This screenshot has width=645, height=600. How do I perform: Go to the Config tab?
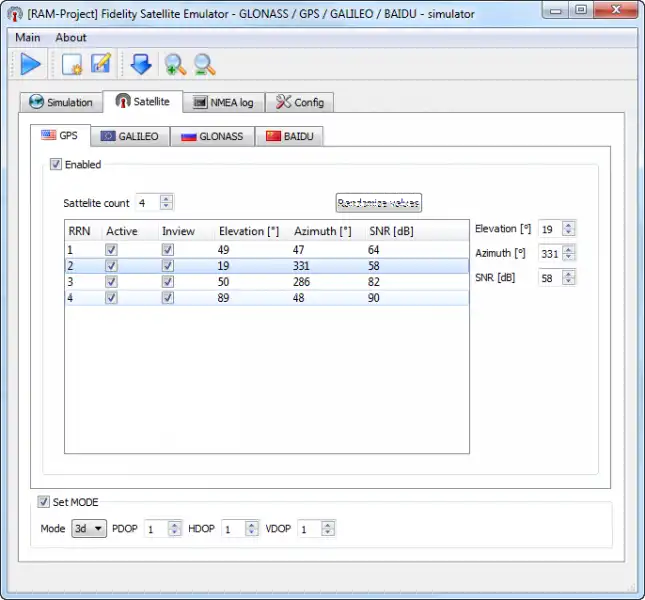click(x=299, y=102)
